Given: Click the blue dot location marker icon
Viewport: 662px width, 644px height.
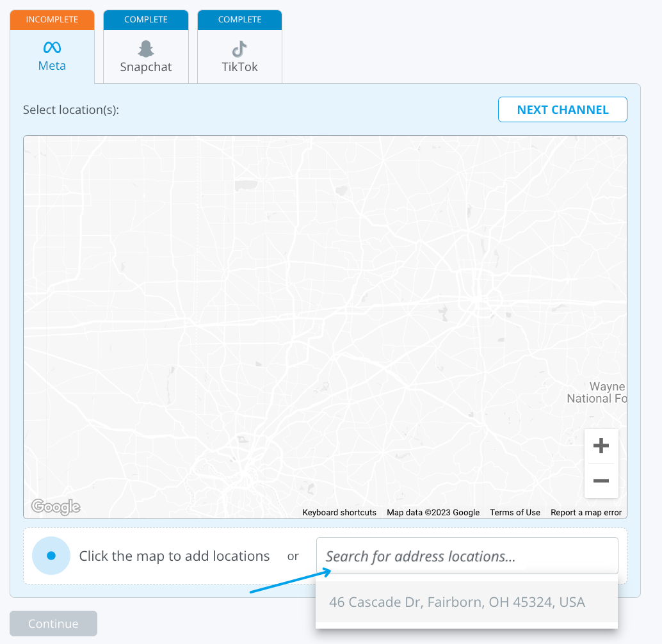Looking at the screenshot, I should click(x=51, y=556).
